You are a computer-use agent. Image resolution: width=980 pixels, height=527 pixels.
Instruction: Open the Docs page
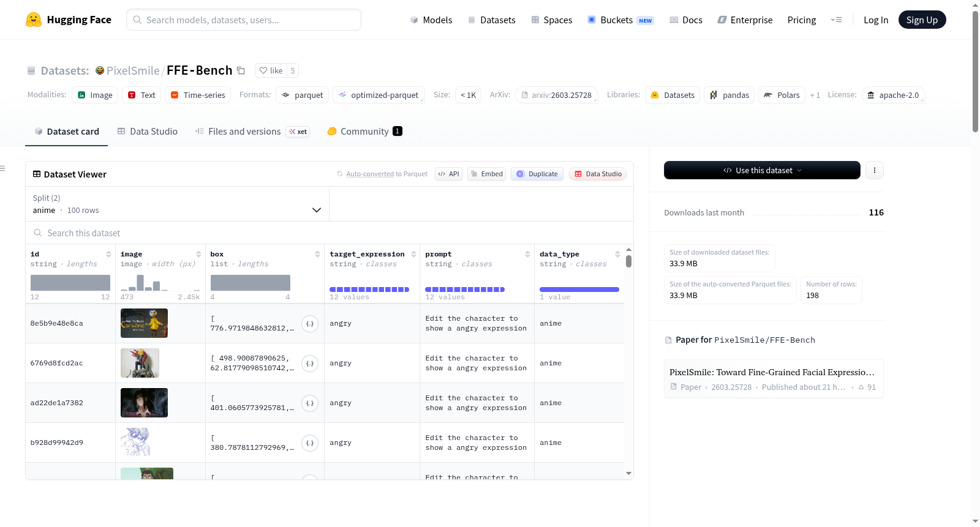tap(686, 20)
